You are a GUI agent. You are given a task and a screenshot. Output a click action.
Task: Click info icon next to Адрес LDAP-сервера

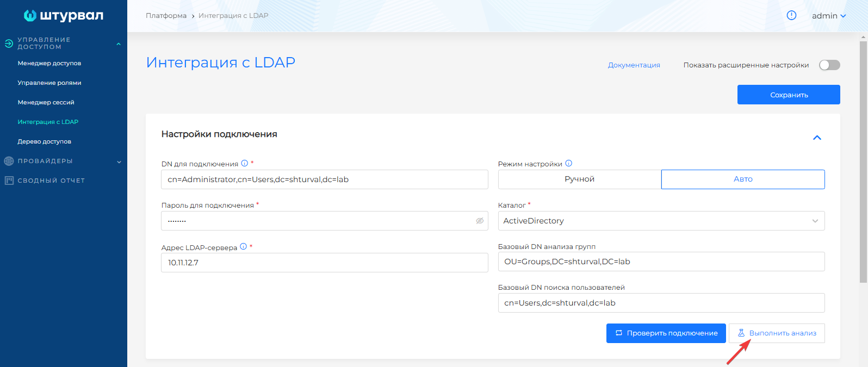click(x=244, y=246)
